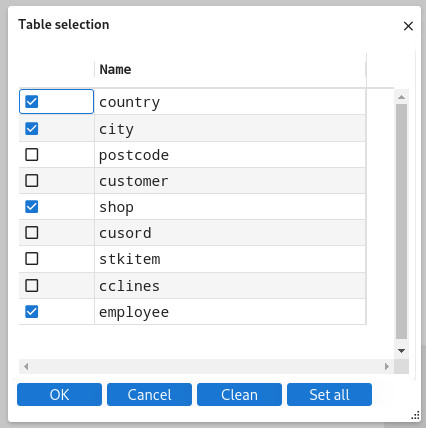The image size is (426, 428).
Task: Uncheck the employee table checkbox
Action: click(x=32, y=312)
